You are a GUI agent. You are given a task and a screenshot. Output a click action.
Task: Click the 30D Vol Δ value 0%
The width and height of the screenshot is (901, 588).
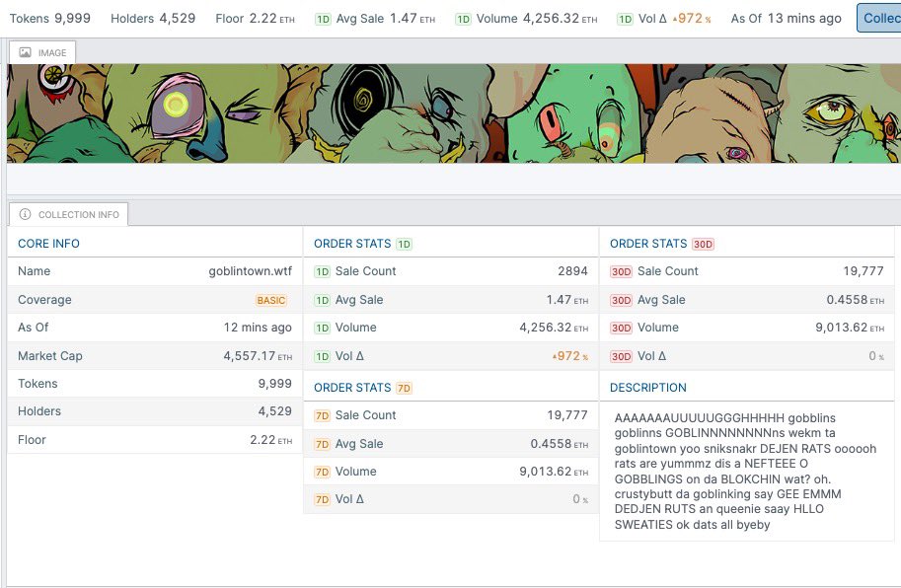point(876,356)
